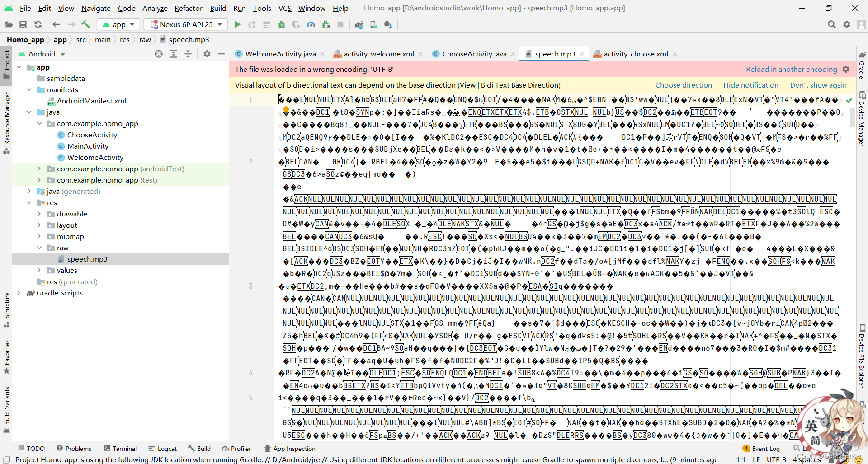Click the Search Everywhere magnifier icon
868x464 pixels.
(831, 24)
